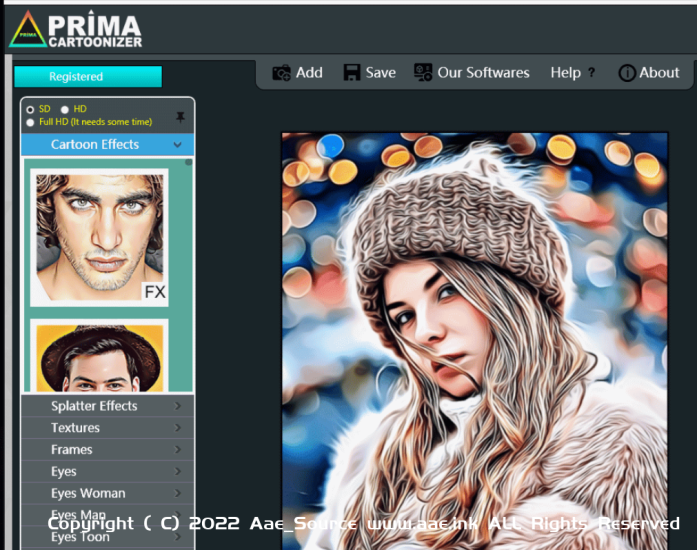This screenshot has height=550, width=697.
Task: Click the About info icon
Action: coord(627,73)
